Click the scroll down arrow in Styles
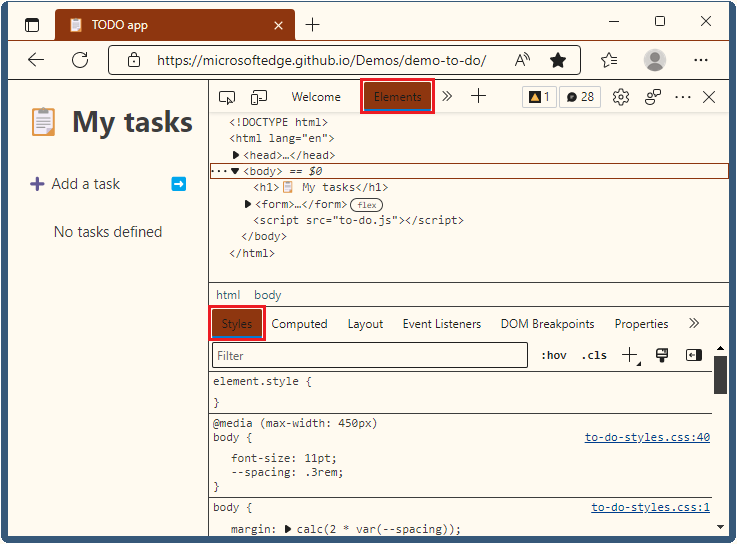The width and height of the screenshot is (737, 544). 721,527
